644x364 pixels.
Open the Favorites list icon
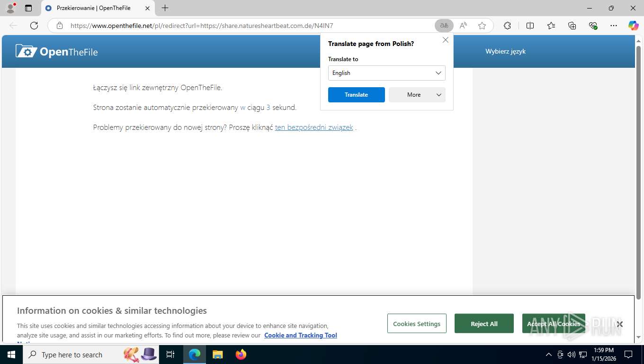click(551, 26)
